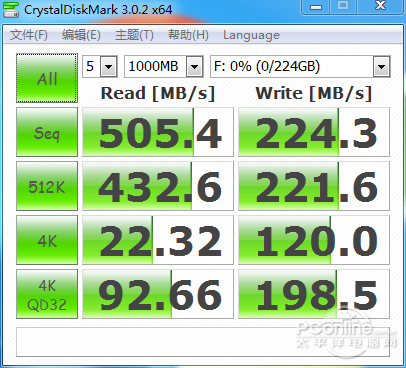The image size is (406, 368).
Task: Open the Language menu
Action: click(x=251, y=35)
